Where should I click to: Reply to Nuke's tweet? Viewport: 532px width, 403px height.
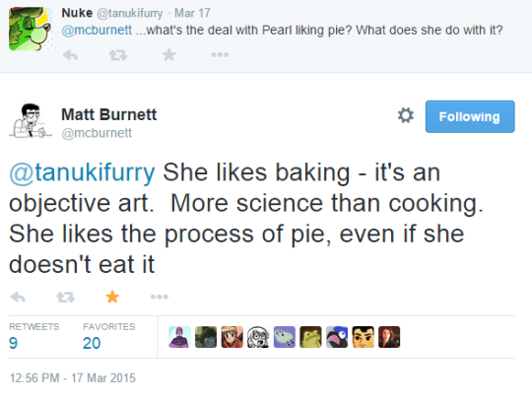coord(71,54)
